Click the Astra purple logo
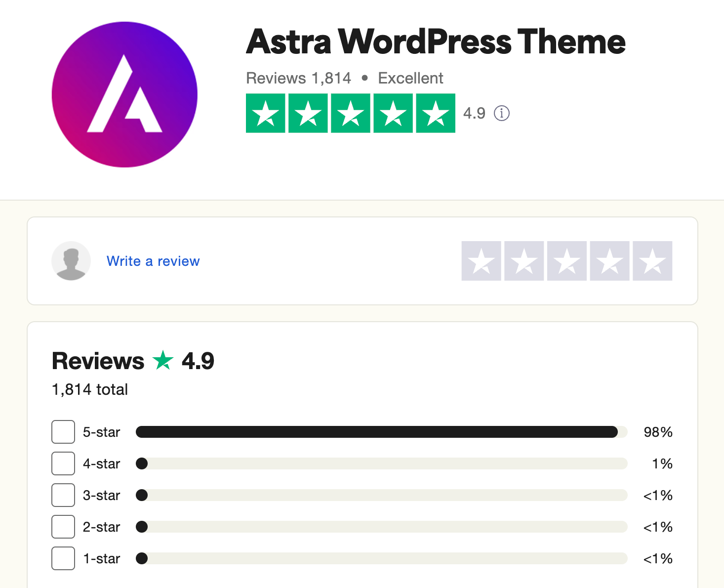This screenshot has height=588, width=724. click(124, 94)
